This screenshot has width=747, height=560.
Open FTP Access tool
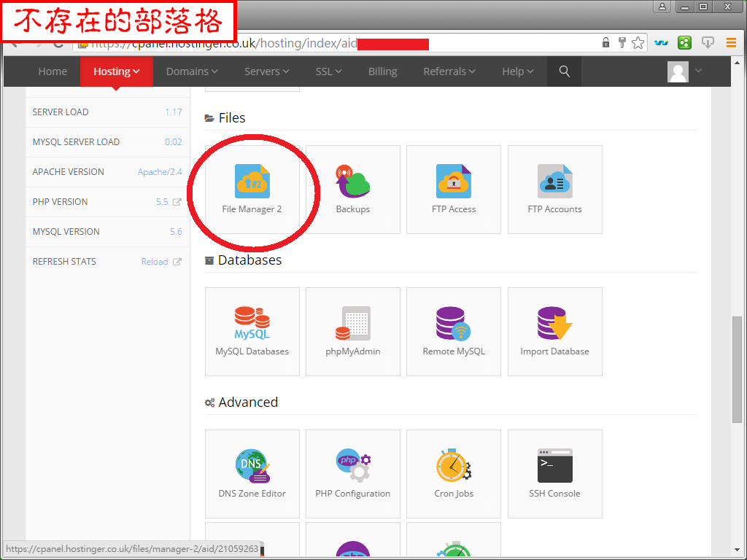[454, 189]
